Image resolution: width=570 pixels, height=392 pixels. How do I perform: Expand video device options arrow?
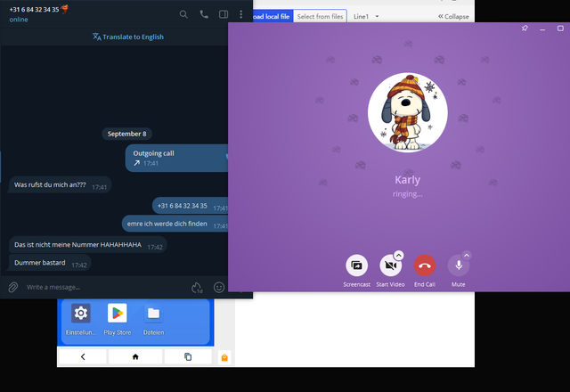tap(399, 256)
